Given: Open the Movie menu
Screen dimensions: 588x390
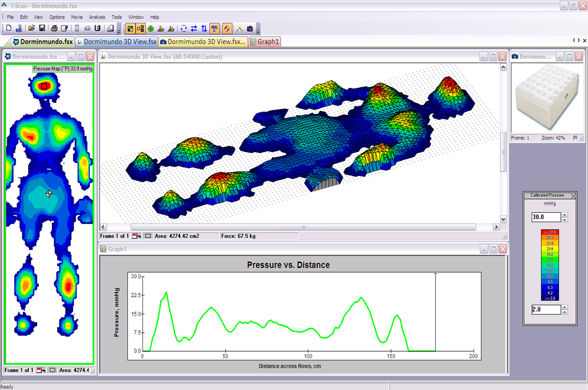Looking at the screenshot, I should pyautogui.click(x=76, y=17).
